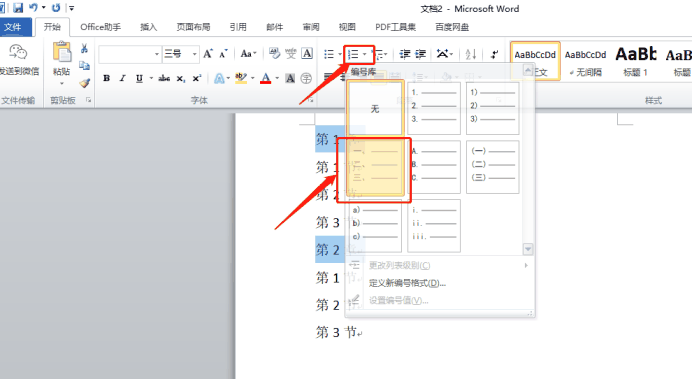Screen dimensions: 692x379
Task: Apply character border to text
Action: click(x=307, y=54)
